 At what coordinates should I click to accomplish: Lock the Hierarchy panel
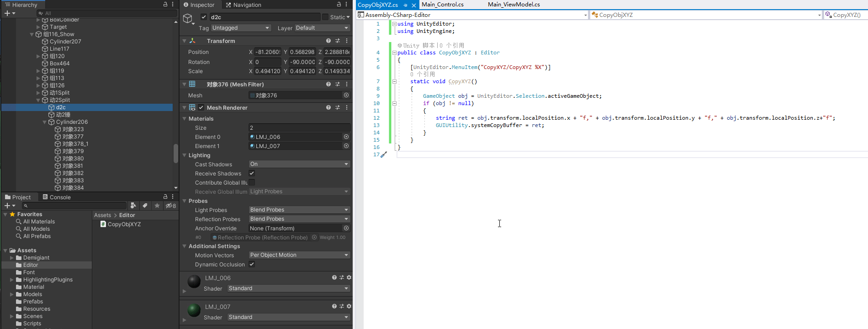(165, 4)
